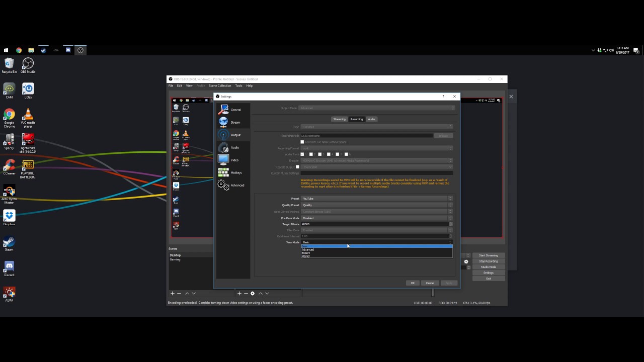Move the scene down in Scenes list

[x=194, y=293]
